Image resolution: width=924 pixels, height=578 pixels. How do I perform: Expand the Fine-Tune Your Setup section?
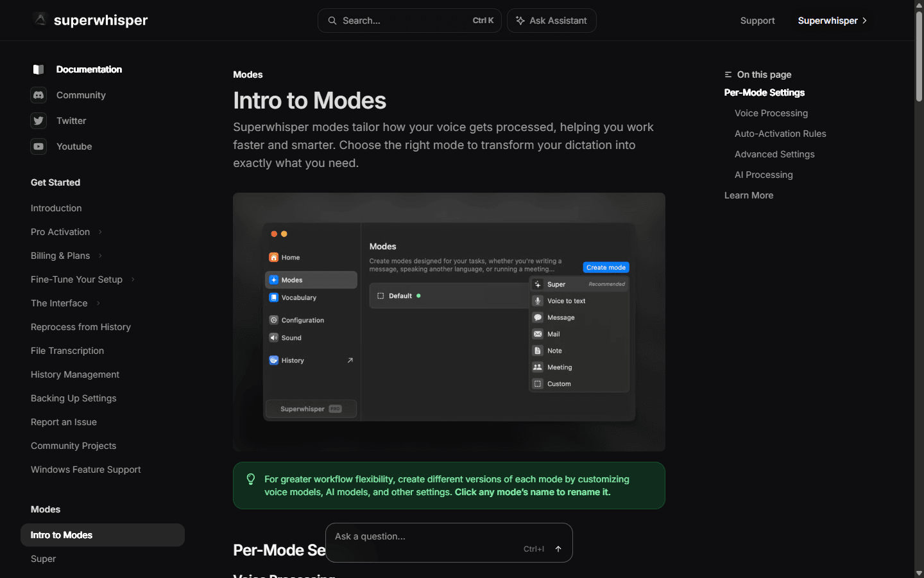[x=133, y=279]
